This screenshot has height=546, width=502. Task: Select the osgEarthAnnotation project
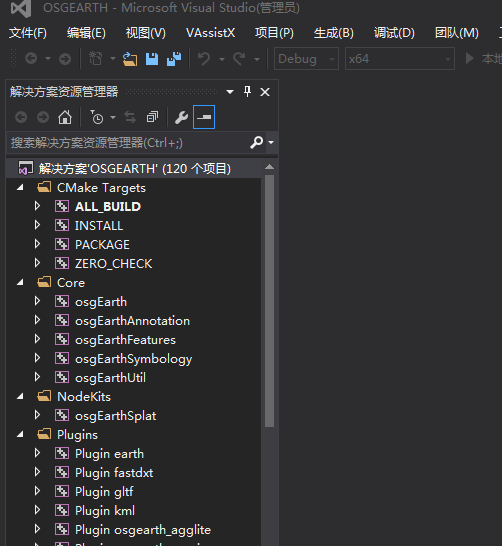point(132,321)
